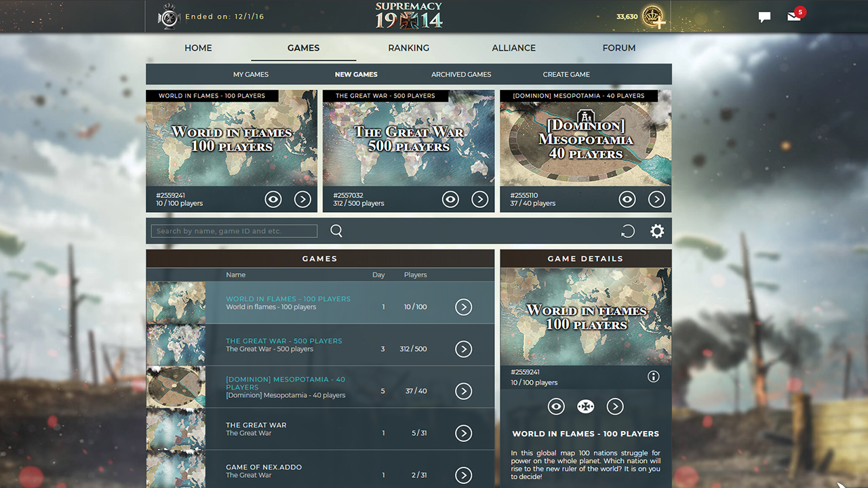Switch to the RANKING tab

click(408, 48)
